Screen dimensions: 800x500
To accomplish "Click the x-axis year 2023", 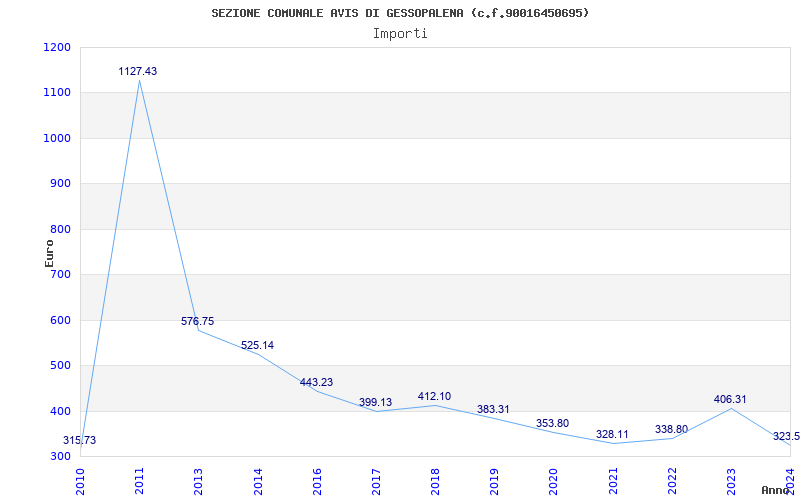I will click(x=731, y=481).
